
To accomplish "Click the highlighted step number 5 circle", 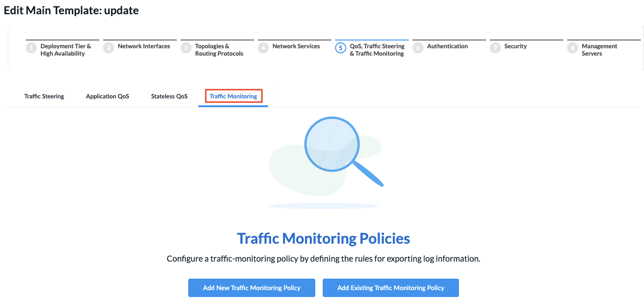I will coord(341,48).
